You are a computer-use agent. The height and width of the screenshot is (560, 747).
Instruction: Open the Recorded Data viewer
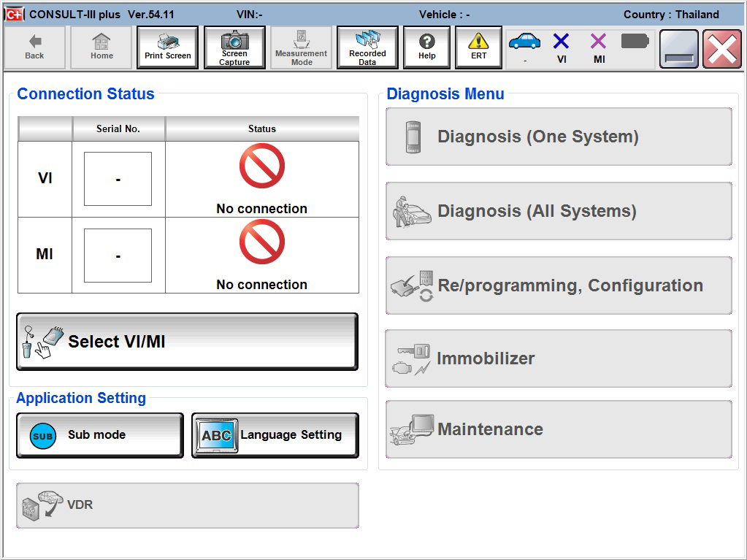tap(367, 47)
